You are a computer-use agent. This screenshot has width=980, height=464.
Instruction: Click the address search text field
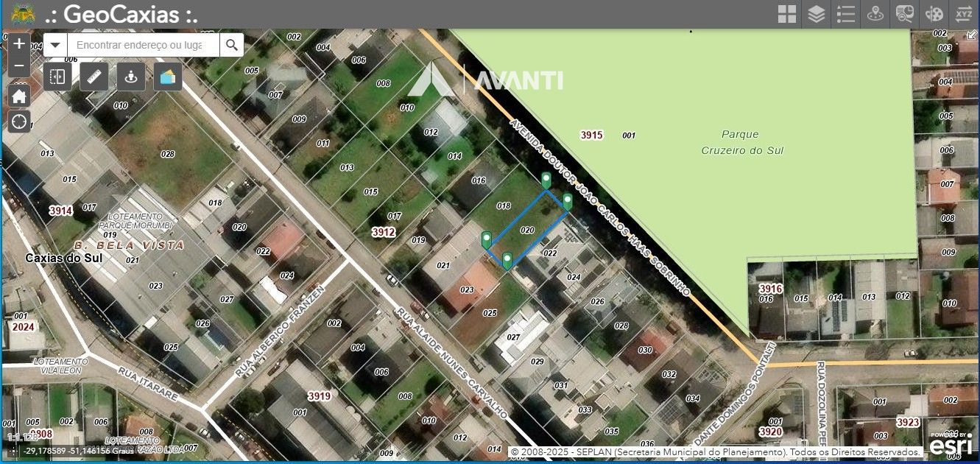coord(143,46)
